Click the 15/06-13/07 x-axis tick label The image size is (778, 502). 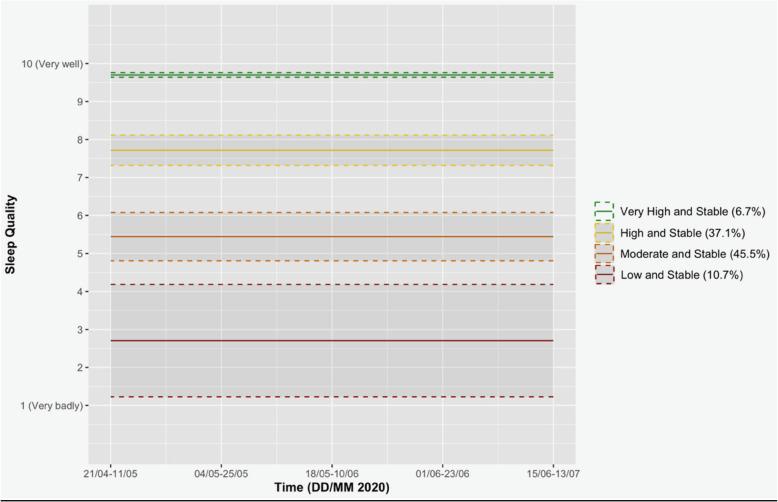coord(553,470)
